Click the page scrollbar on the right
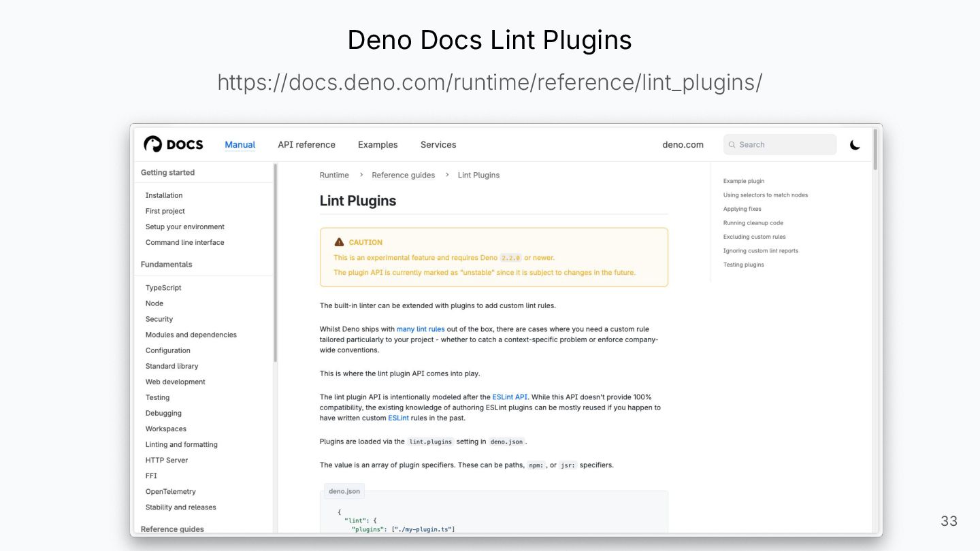 [876, 150]
